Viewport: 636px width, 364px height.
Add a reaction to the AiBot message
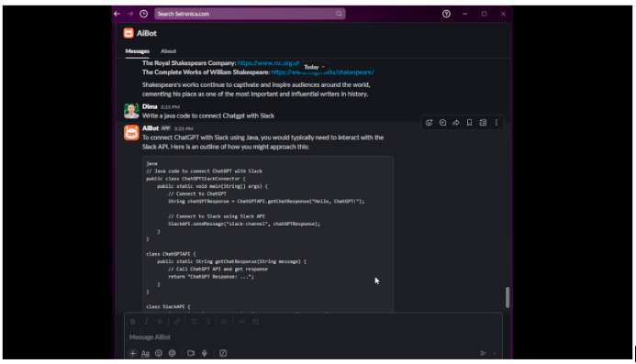coord(430,123)
